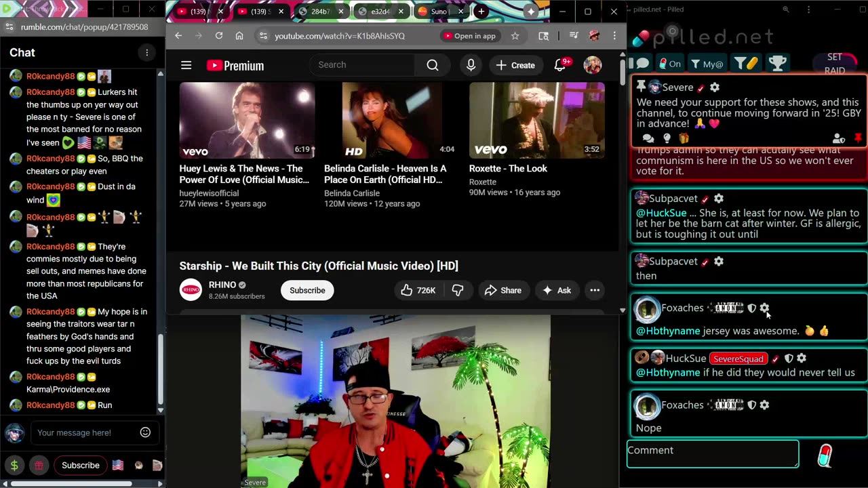Click the YouTube search magnifier button

(433, 65)
